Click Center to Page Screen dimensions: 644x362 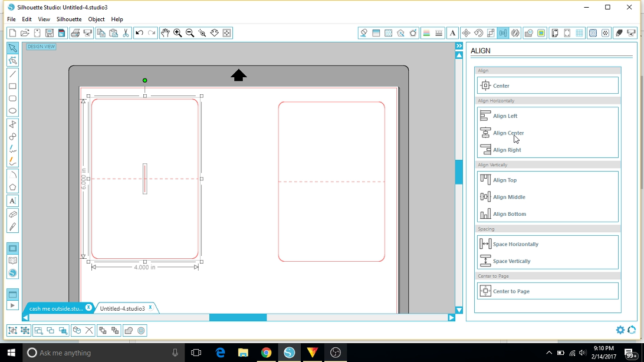pyautogui.click(x=547, y=291)
